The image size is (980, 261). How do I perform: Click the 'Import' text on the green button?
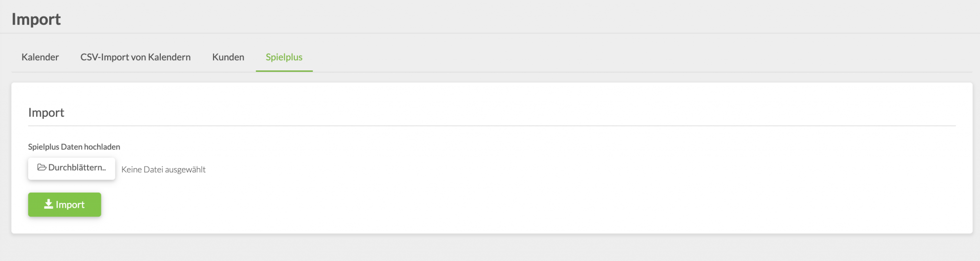click(x=70, y=204)
